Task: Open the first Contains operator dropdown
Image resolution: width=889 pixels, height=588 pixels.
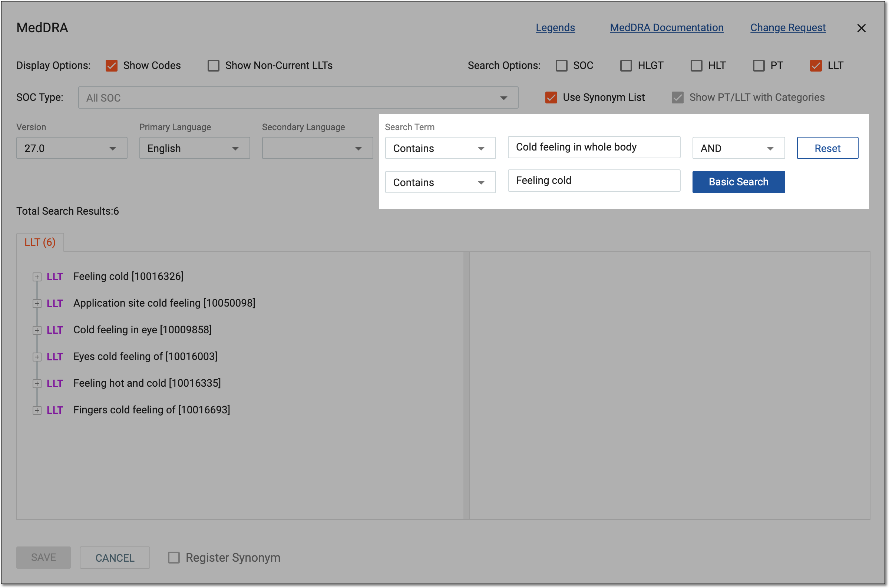Action: point(440,148)
